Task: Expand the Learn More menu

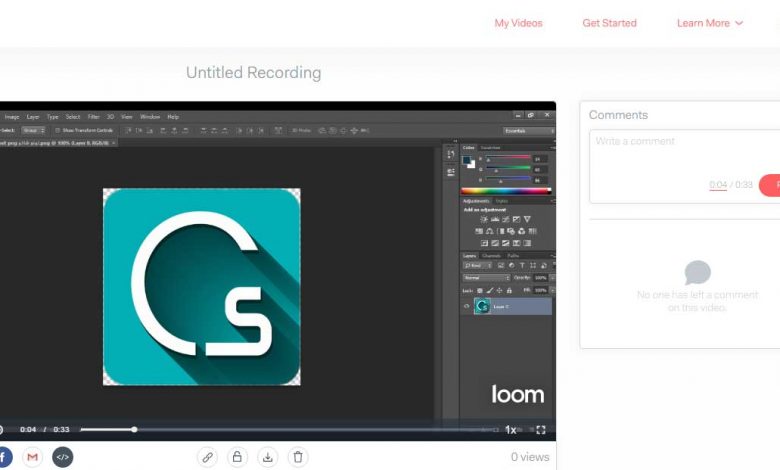Action: tap(709, 23)
